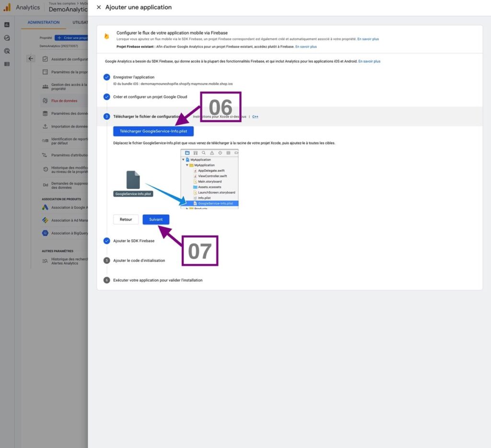Click the Dd Demandes de suppression icon
The width and height of the screenshot is (491, 448).
click(46, 185)
